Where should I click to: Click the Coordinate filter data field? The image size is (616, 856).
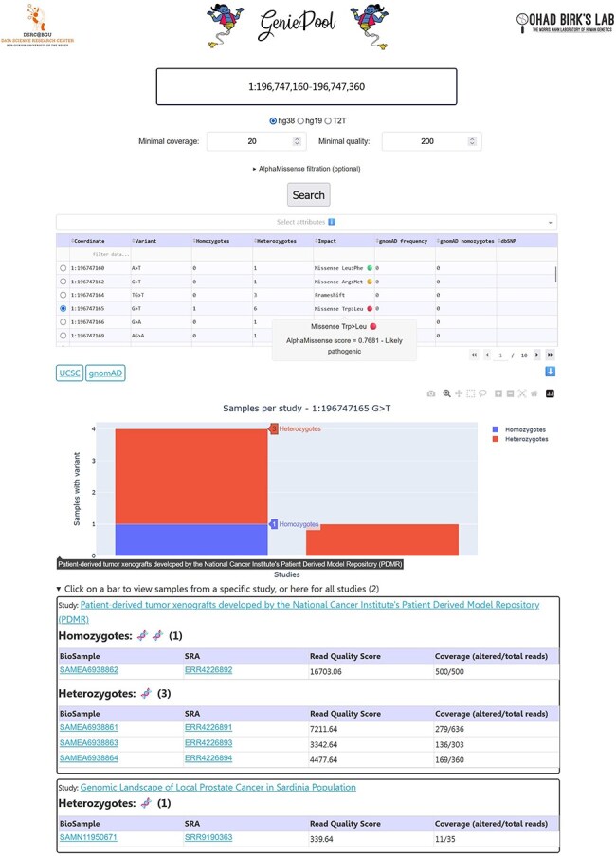click(x=100, y=254)
